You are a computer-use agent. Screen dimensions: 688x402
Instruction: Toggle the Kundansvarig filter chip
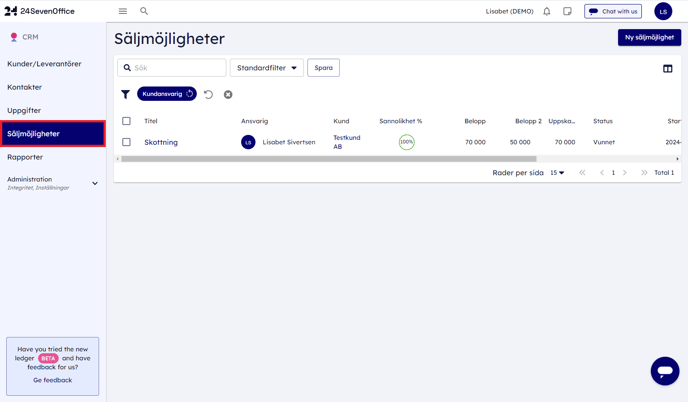pos(166,94)
